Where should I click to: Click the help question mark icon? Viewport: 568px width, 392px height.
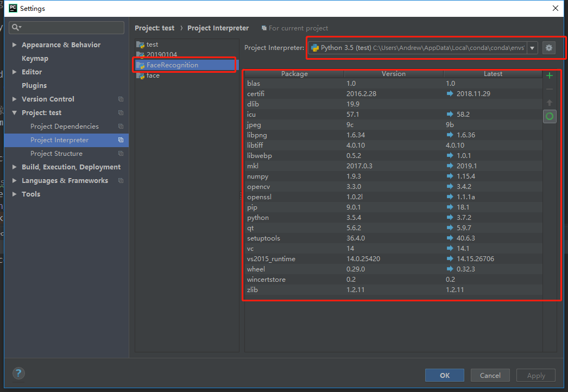click(18, 373)
